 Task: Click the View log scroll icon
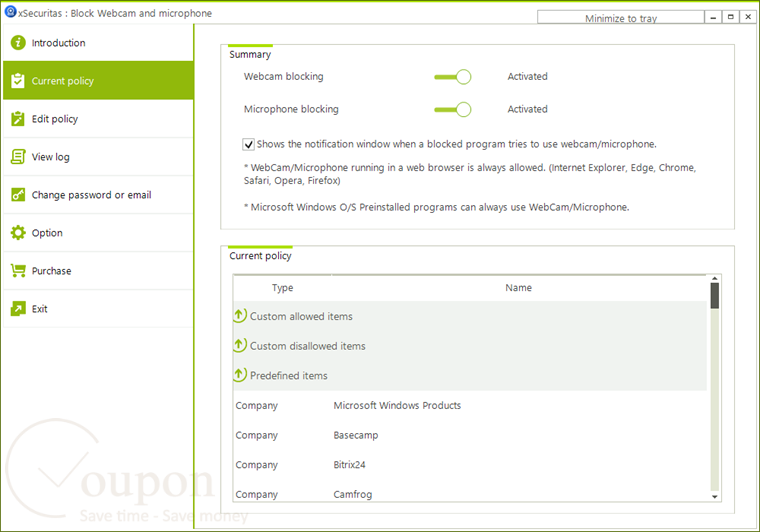tap(18, 156)
